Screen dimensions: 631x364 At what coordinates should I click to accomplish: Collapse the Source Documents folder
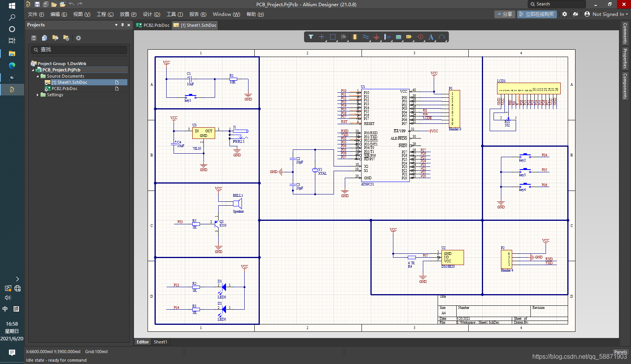38,76
